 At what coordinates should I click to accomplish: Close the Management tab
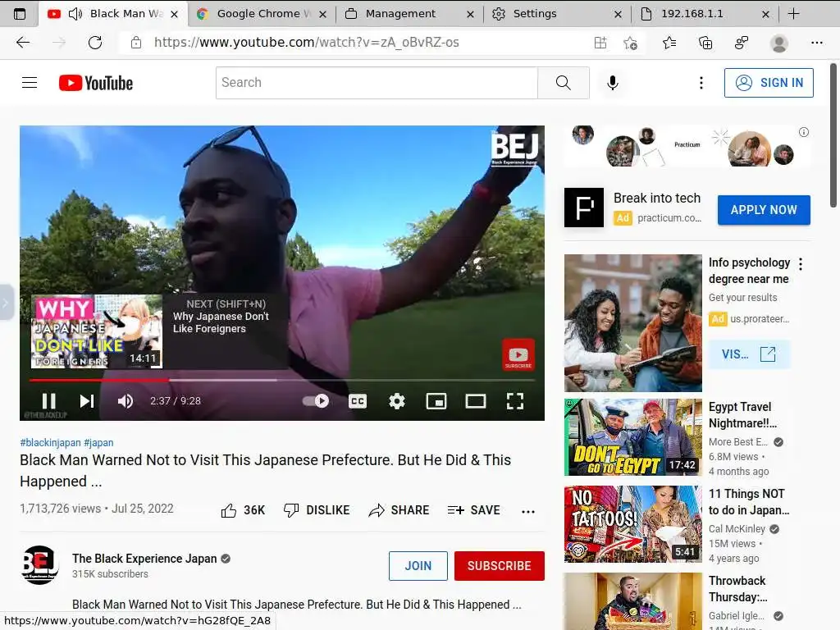click(x=470, y=15)
